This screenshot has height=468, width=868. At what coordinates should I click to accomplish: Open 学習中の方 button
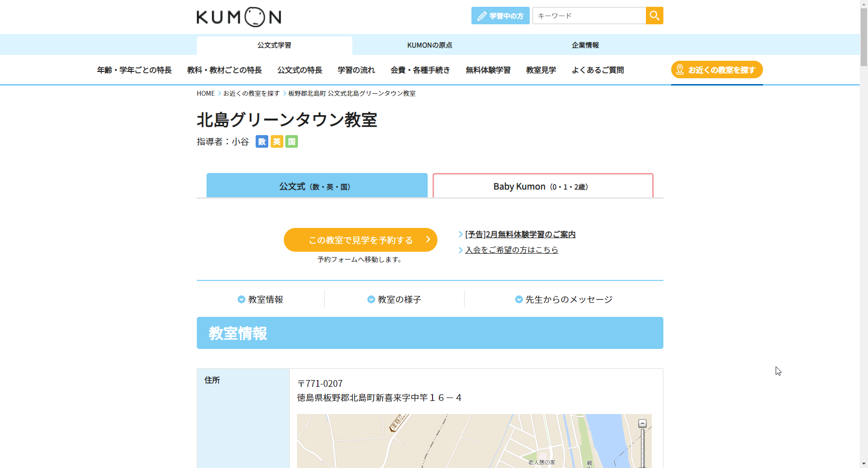(x=500, y=16)
